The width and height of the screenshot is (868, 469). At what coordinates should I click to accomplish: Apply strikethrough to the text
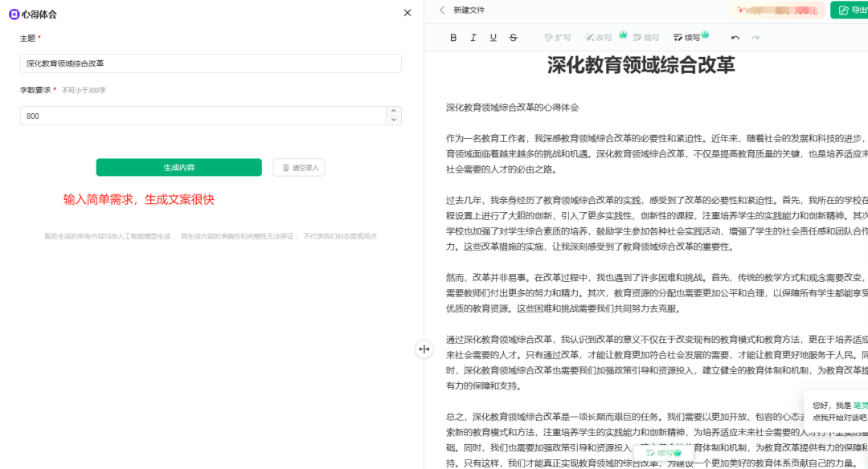click(513, 37)
